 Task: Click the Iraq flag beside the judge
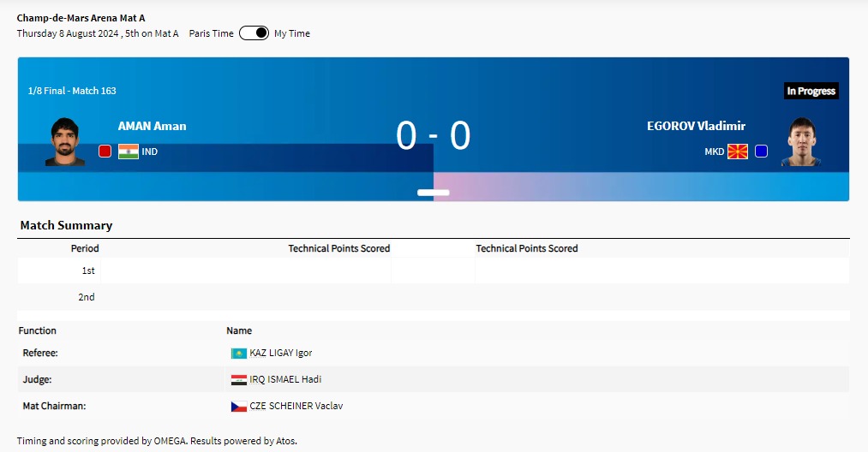[x=238, y=379]
